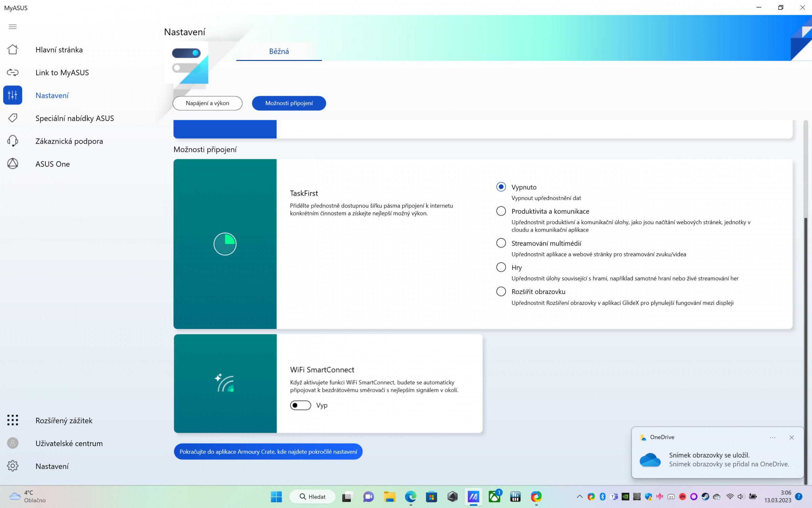Open Uživatelské centrum avatar icon

pyautogui.click(x=13, y=443)
